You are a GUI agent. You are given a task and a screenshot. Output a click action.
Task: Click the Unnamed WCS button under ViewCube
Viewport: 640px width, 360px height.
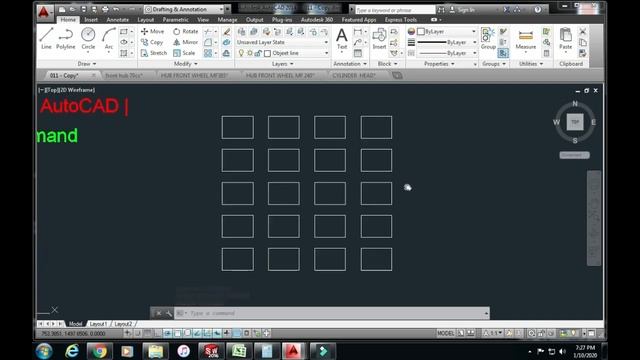(574, 155)
